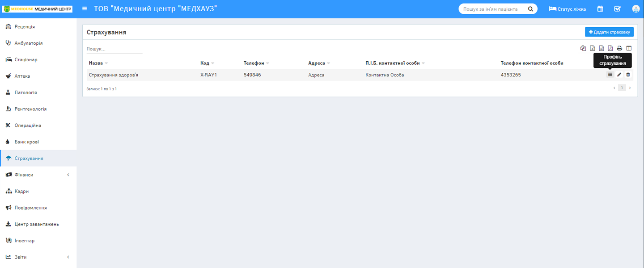Copy table data with the copy icon
This screenshot has height=268, width=644.
point(583,48)
